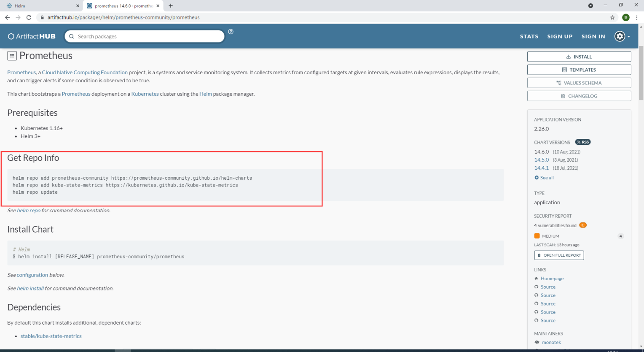Click the MEDIUM vulnerabilities count badge 4
644x352 pixels.
click(620, 236)
